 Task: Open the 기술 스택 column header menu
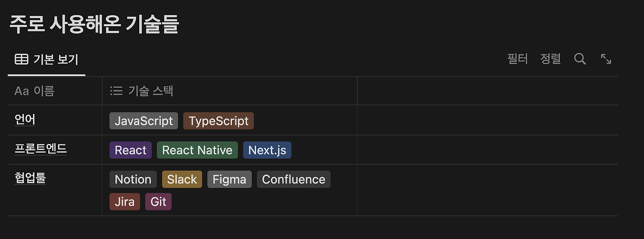coord(151,91)
